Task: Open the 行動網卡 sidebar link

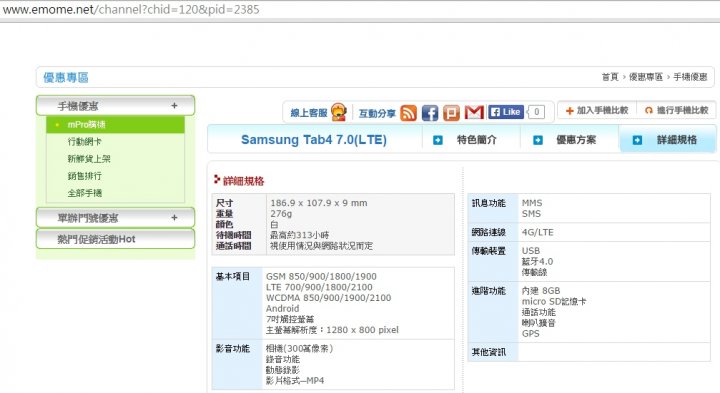Action: click(x=84, y=141)
